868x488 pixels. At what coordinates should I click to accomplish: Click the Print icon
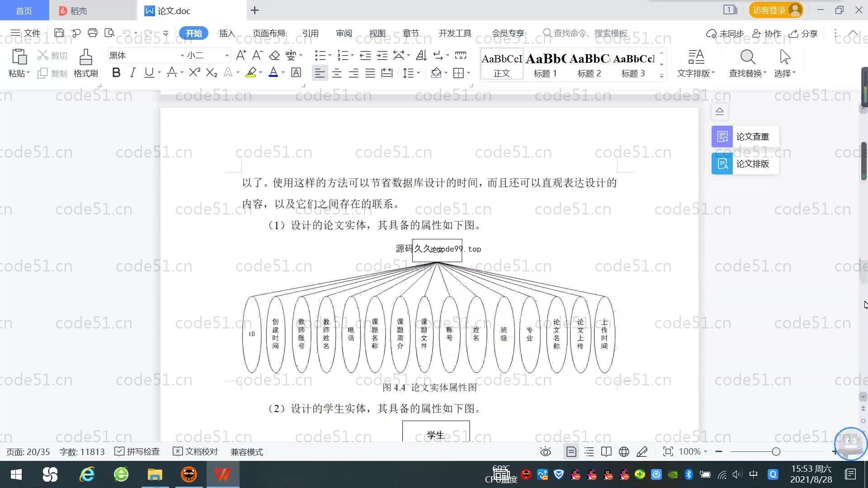[x=93, y=33]
